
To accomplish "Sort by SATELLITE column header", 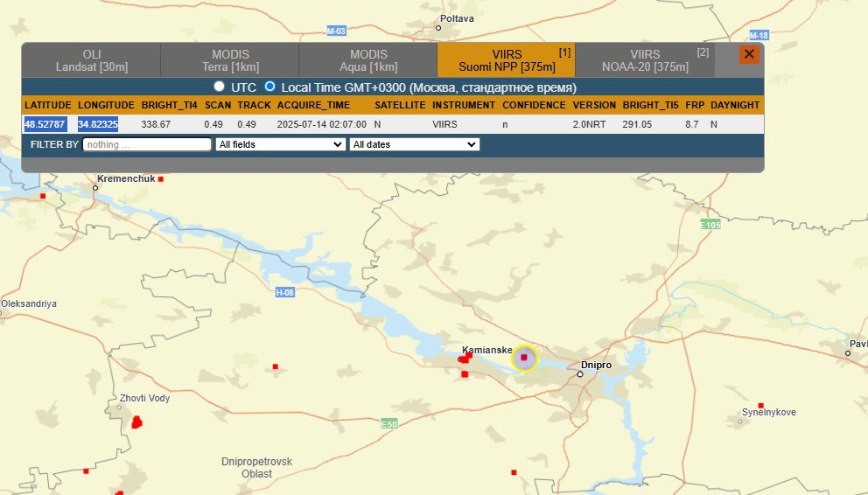I will [400, 105].
